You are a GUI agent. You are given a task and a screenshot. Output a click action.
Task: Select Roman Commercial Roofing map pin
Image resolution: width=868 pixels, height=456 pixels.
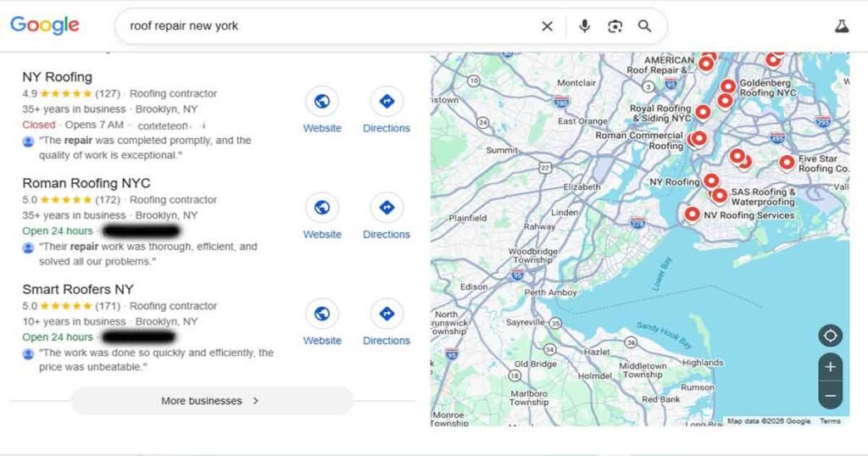[699, 138]
